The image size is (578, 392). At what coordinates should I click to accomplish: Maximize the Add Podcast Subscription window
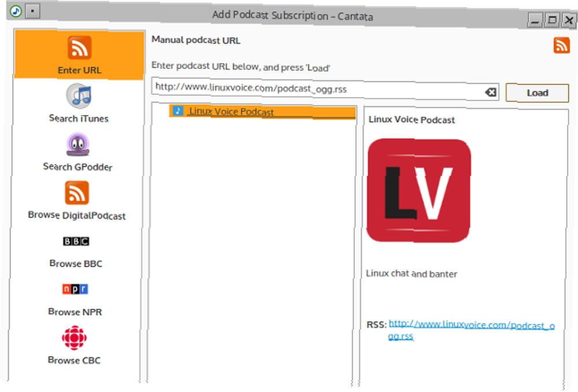(x=552, y=20)
